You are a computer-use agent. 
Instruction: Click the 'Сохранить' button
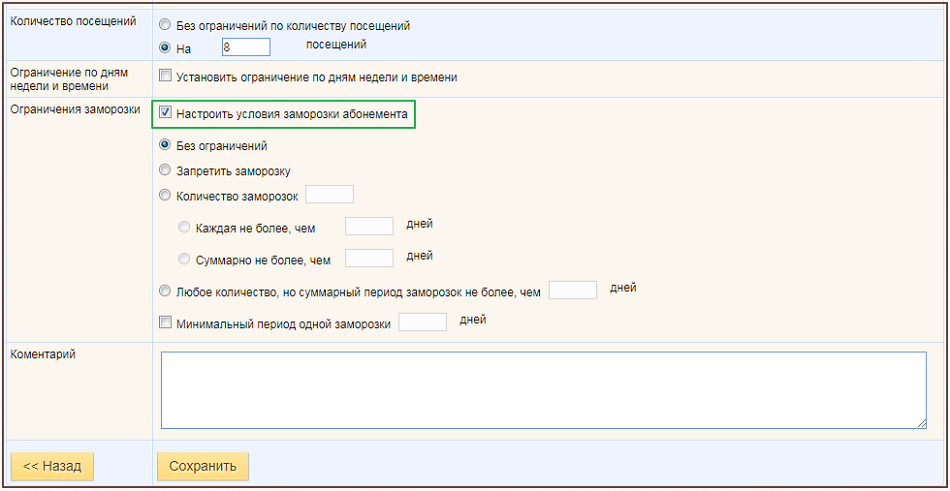click(202, 466)
